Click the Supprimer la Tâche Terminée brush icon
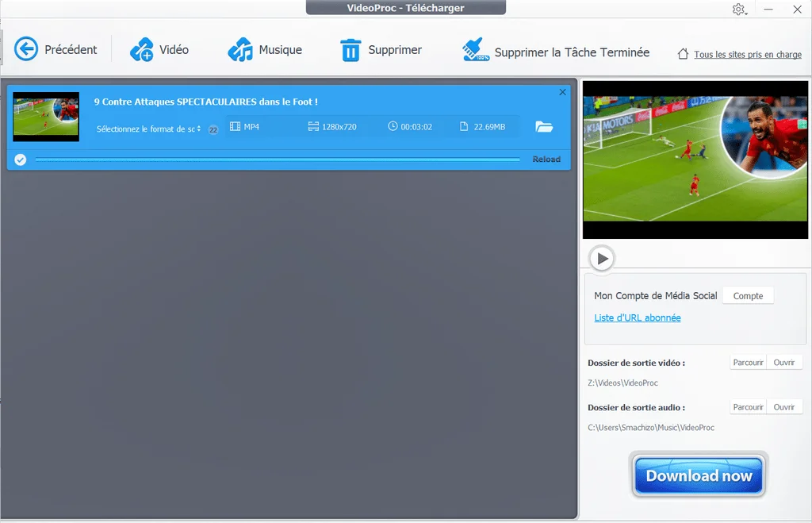The width and height of the screenshot is (812, 523). [476, 50]
